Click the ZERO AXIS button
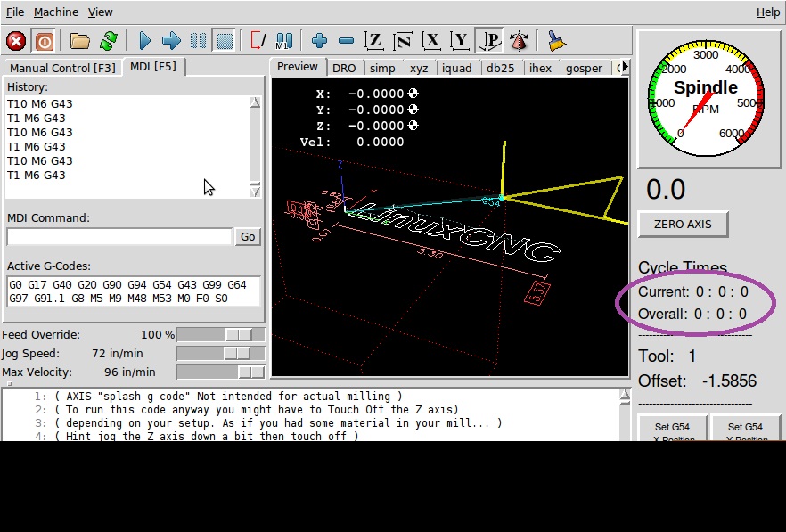The height and width of the screenshot is (532, 786). pos(683,225)
